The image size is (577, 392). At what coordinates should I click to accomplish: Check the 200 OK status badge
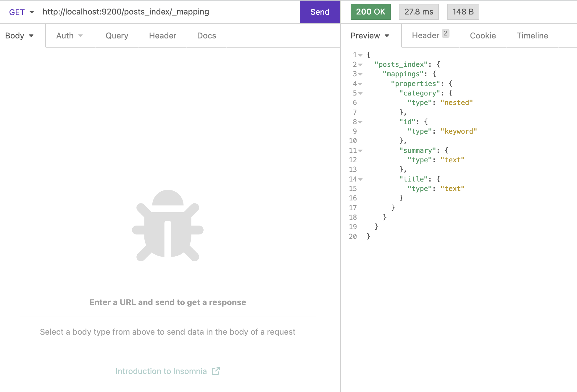[370, 12]
